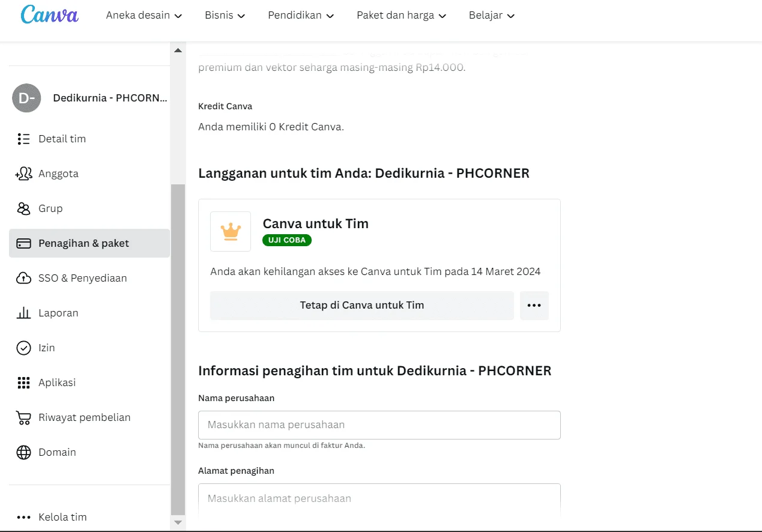The width and height of the screenshot is (762, 532).
Task: Click the grid Aplikasi icon
Action: (23, 382)
